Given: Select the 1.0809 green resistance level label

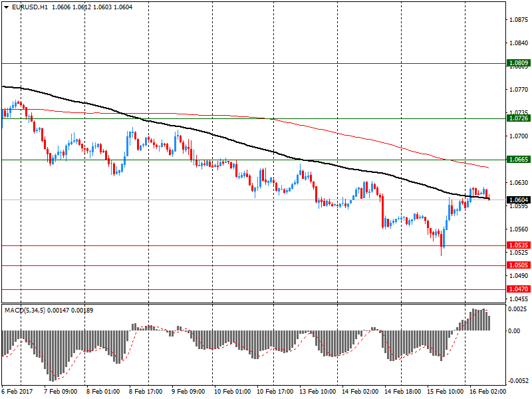Looking at the screenshot, I should coord(519,63).
